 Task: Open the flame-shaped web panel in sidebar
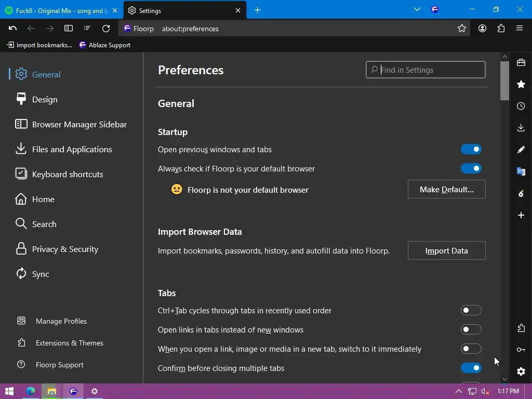pyautogui.click(x=521, y=193)
